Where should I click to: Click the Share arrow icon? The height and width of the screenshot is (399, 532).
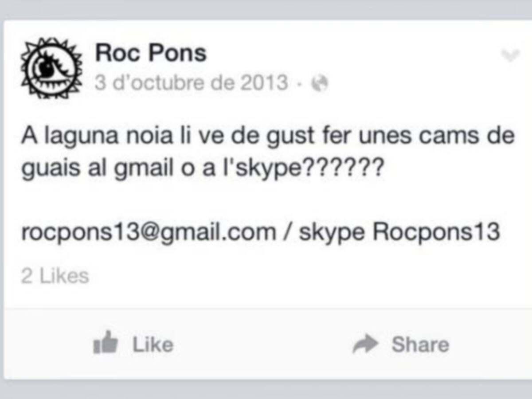click(x=365, y=344)
